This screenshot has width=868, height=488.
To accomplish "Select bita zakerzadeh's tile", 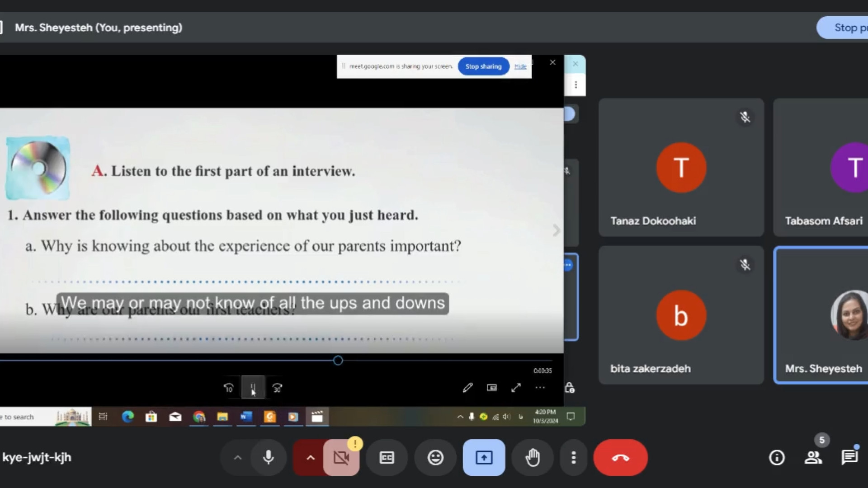I will [681, 315].
